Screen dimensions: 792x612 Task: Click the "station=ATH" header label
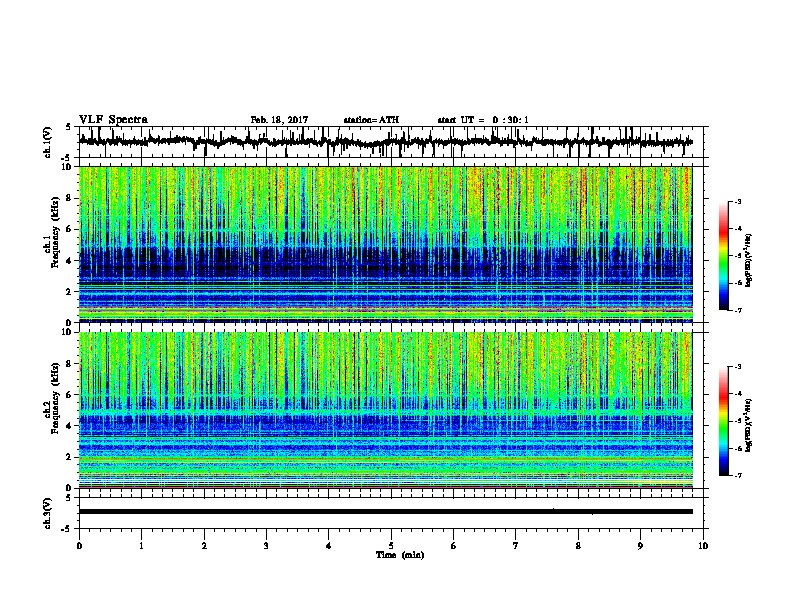(371, 120)
